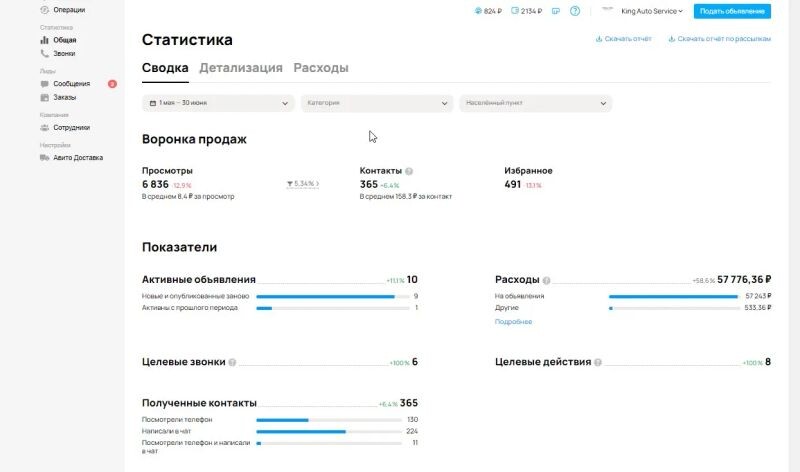
Task: Click the 824 ₽ bonus balance icon
Action: [479, 11]
